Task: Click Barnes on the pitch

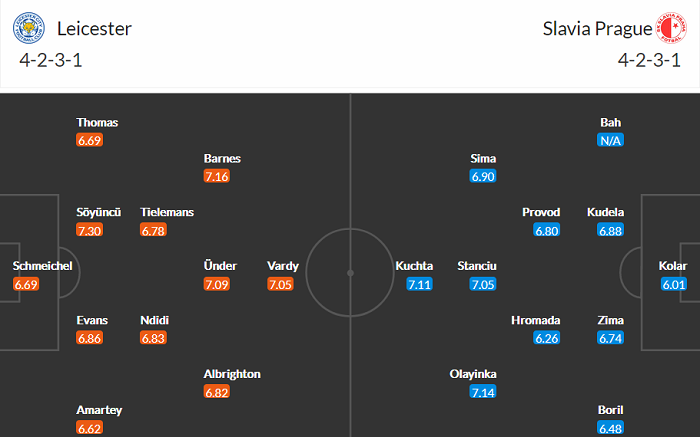Action: [222, 158]
